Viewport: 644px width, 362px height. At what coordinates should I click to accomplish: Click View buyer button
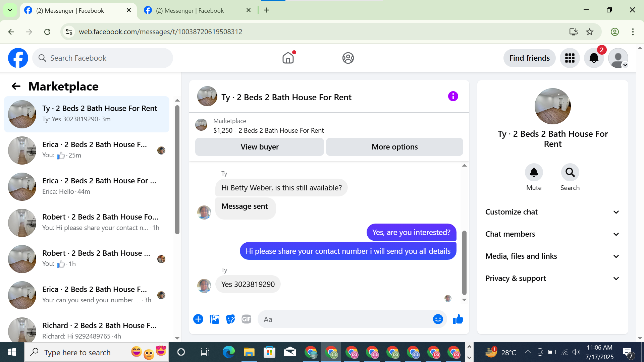click(260, 147)
